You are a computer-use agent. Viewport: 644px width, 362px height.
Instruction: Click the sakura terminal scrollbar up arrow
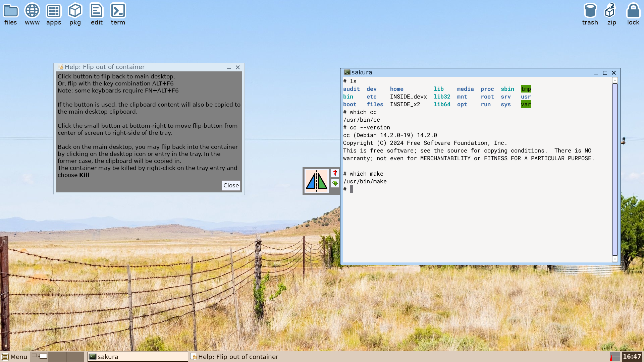(x=615, y=80)
